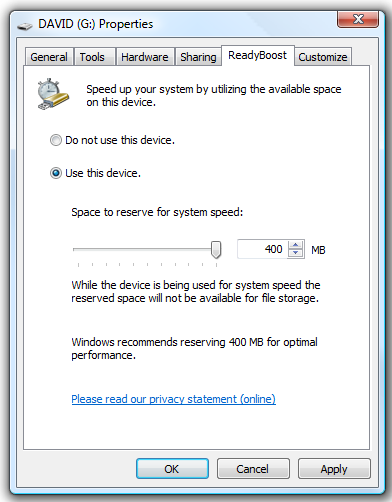
Task: Open the General tab
Action: (49, 57)
